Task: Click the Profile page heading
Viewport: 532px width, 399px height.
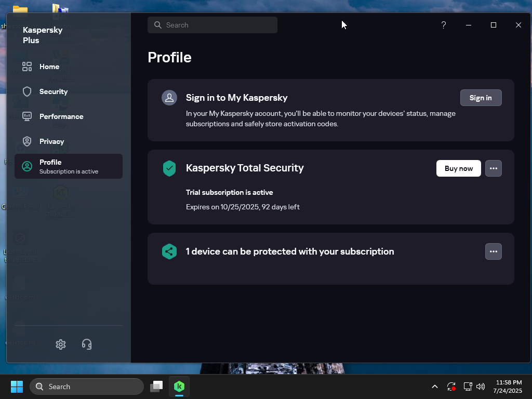Action: coord(170,57)
